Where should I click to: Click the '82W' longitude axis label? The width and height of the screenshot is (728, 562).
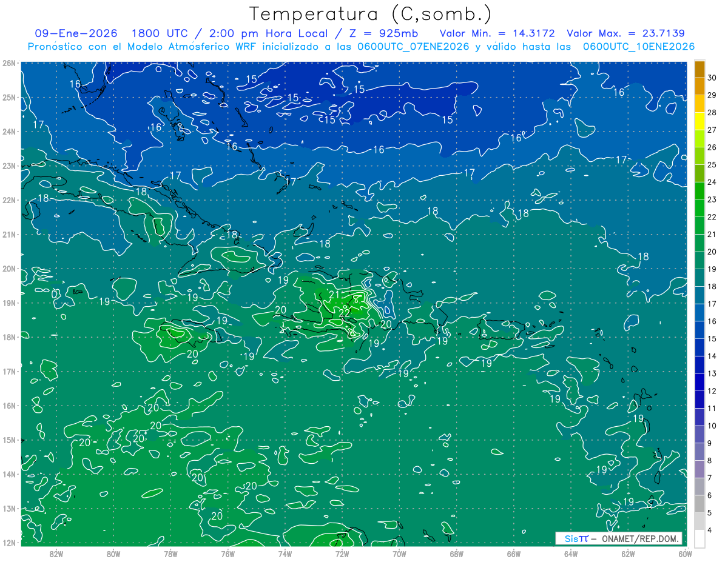pyautogui.click(x=56, y=554)
